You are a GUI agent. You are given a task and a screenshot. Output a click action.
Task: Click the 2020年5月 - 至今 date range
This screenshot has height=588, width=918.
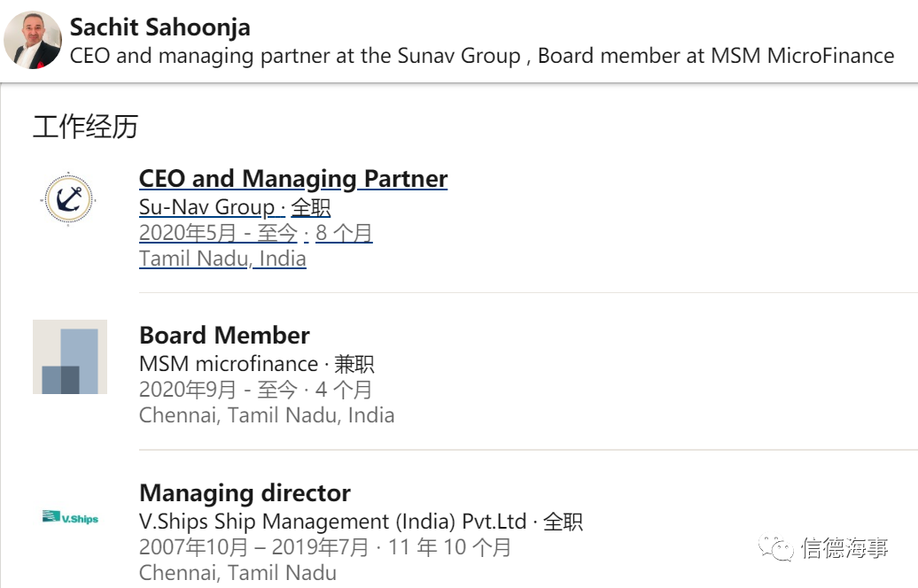point(218,233)
